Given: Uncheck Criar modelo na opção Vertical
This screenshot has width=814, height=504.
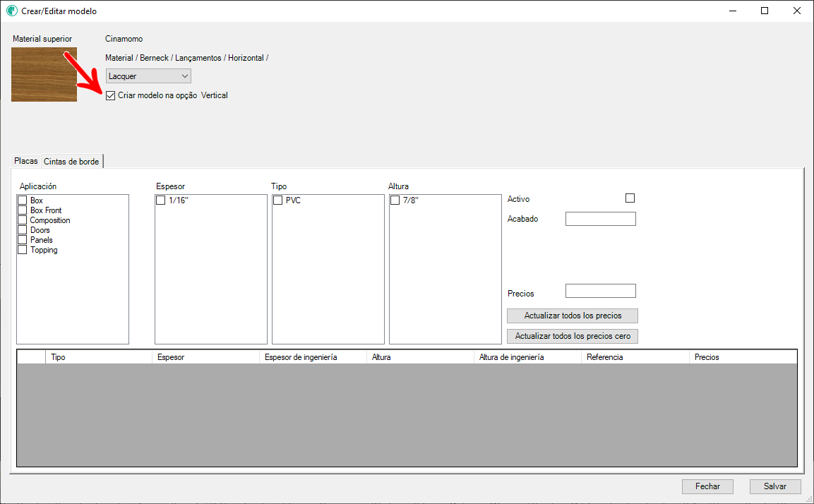Looking at the screenshot, I should click(111, 95).
